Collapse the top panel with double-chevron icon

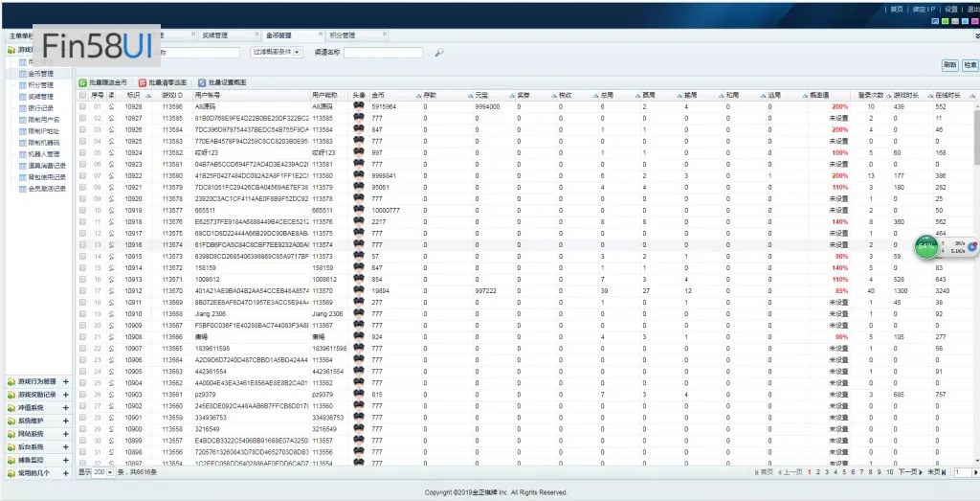click(x=975, y=34)
